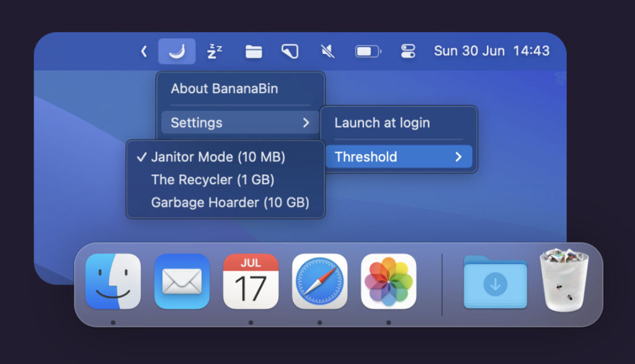Expand the Threshold submenu
635x364 pixels.
tap(398, 157)
